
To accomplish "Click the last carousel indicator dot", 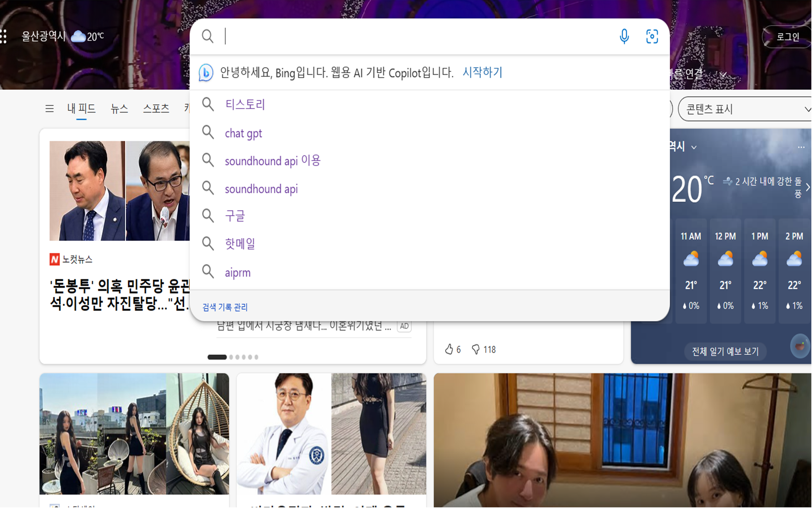I will pos(256,357).
